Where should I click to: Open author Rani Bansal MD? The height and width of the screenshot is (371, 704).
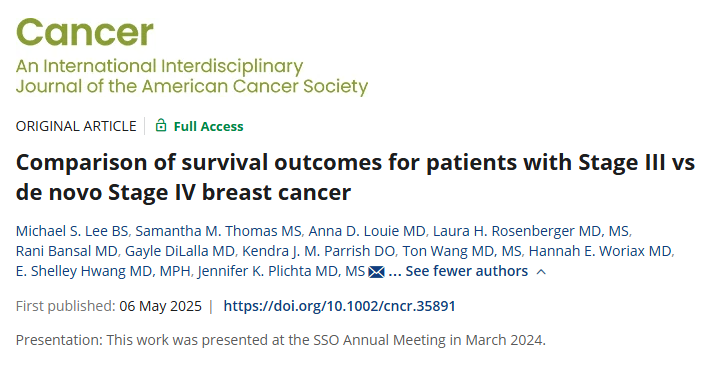(x=67, y=251)
